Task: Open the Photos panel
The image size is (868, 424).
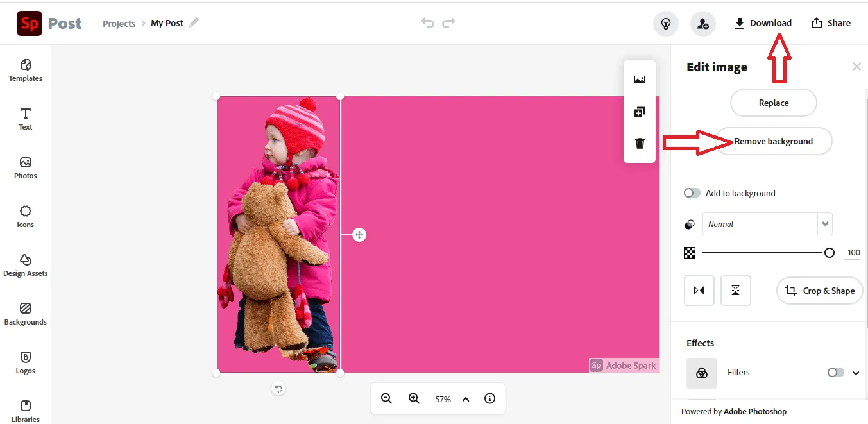Action: 26,168
